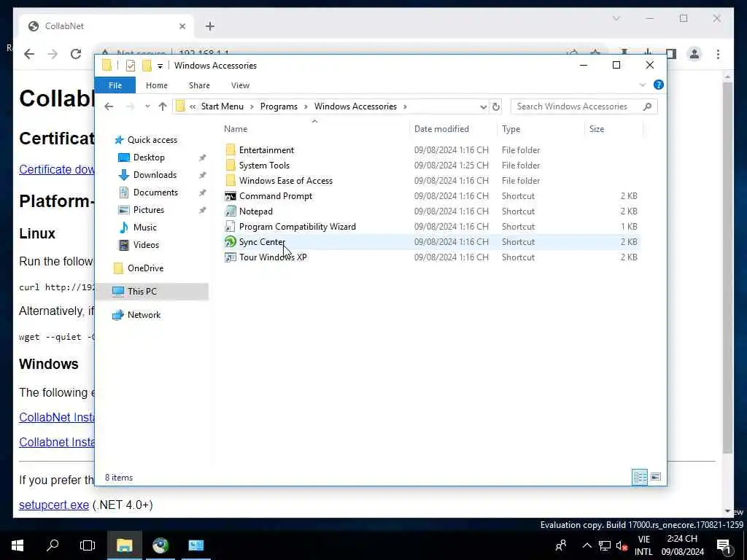Select This PC in navigation pane

pos(152,292)
